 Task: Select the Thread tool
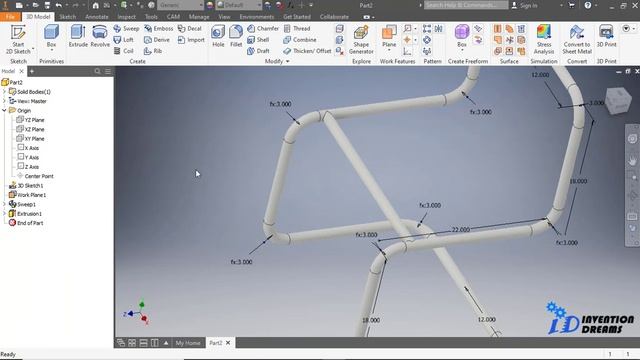coord(297,29)
